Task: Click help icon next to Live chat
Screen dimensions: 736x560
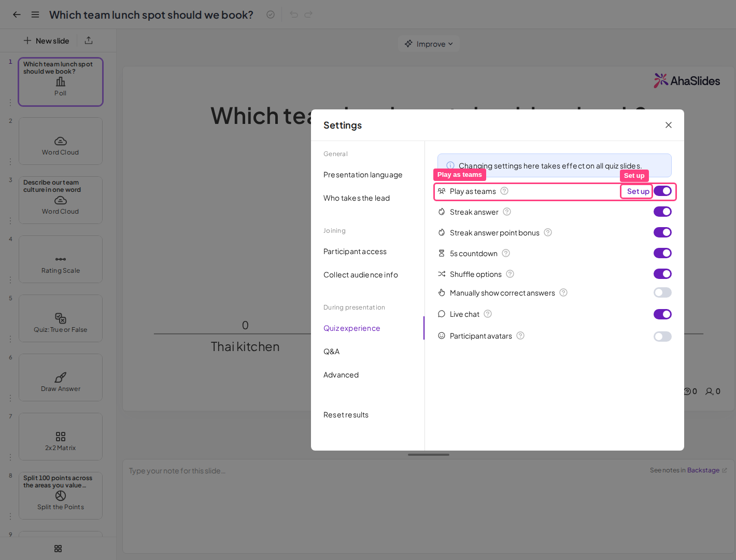Action: 488,314
